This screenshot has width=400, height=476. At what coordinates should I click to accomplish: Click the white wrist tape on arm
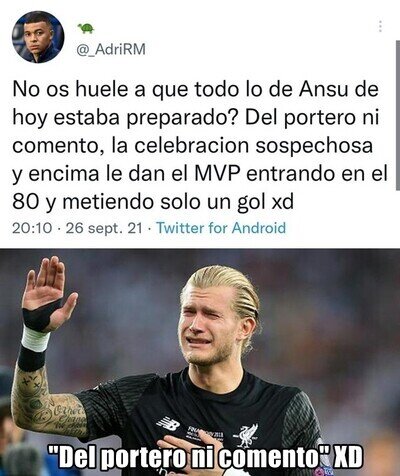35,338
